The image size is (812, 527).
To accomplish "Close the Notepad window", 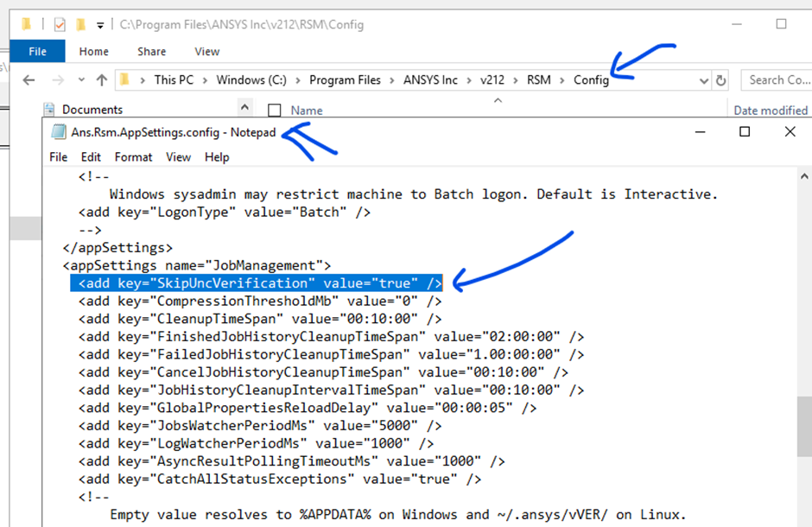I will point(790,132).
